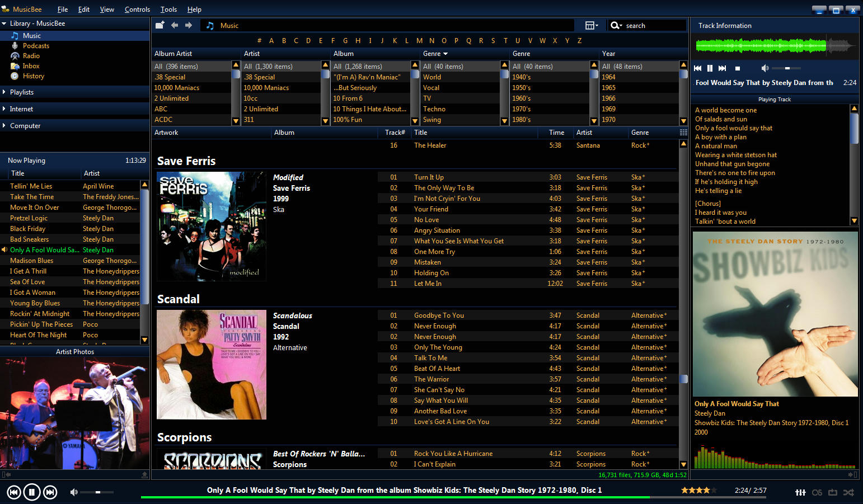Sort tracks by the Title column header
This screenshot has height=504, width=863.
[421, 133]
